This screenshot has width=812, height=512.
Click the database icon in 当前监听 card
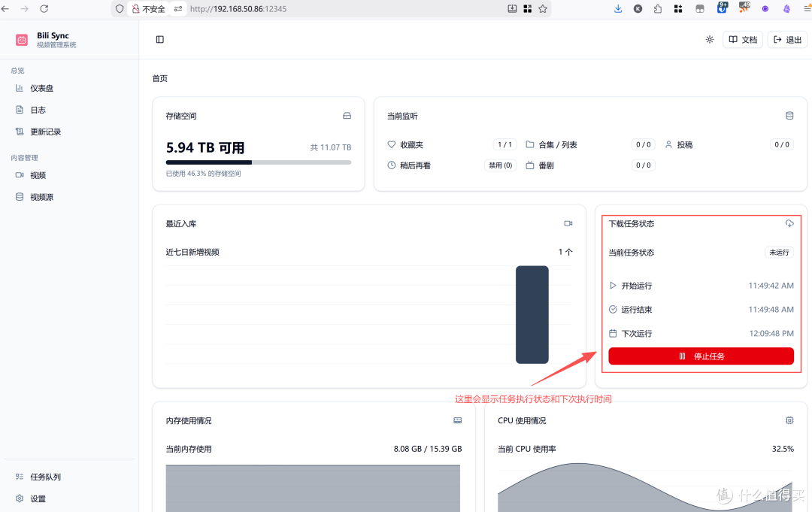coord(789,116)
